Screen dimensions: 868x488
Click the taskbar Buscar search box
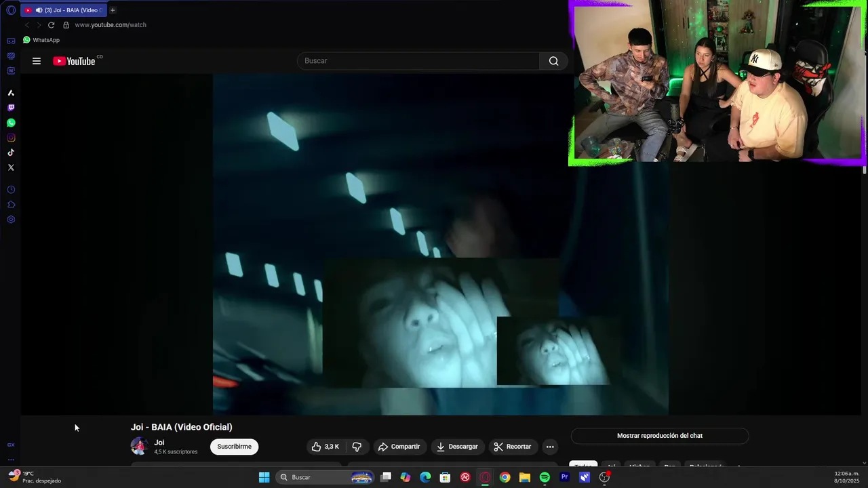coord(325,477)
